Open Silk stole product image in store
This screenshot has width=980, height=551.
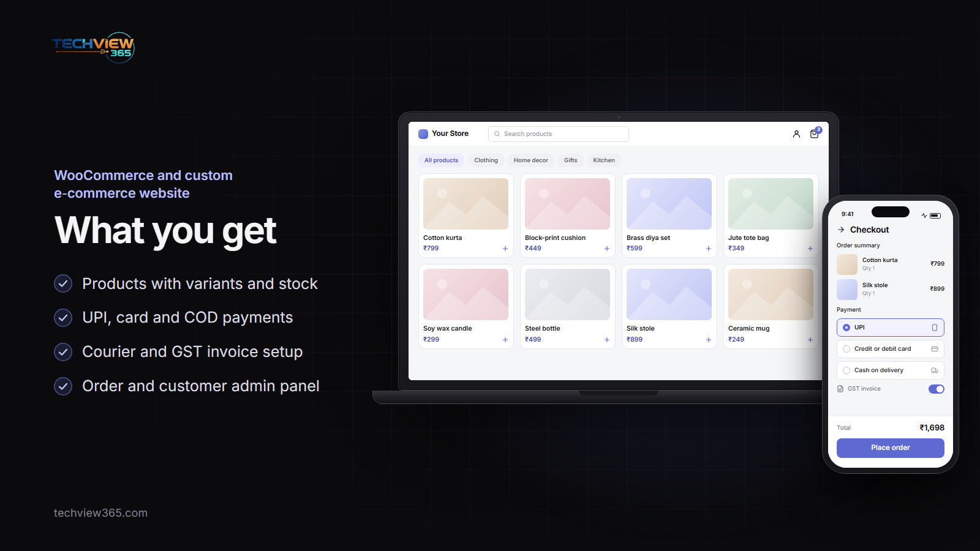[669, 294]
